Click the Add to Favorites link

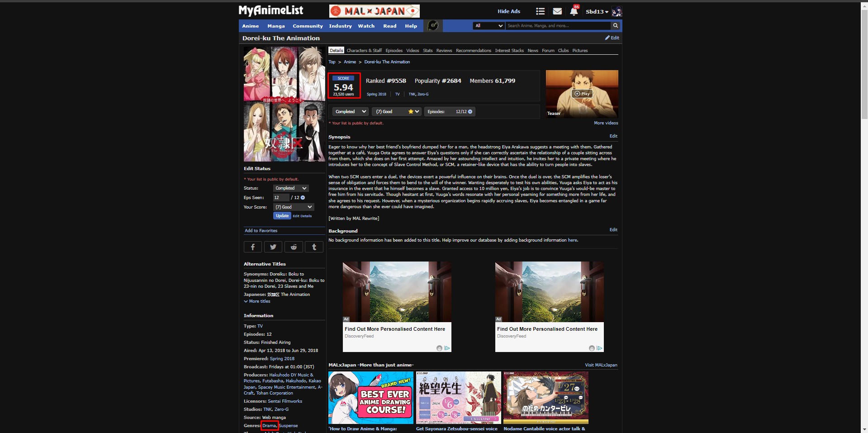(261, 231)
